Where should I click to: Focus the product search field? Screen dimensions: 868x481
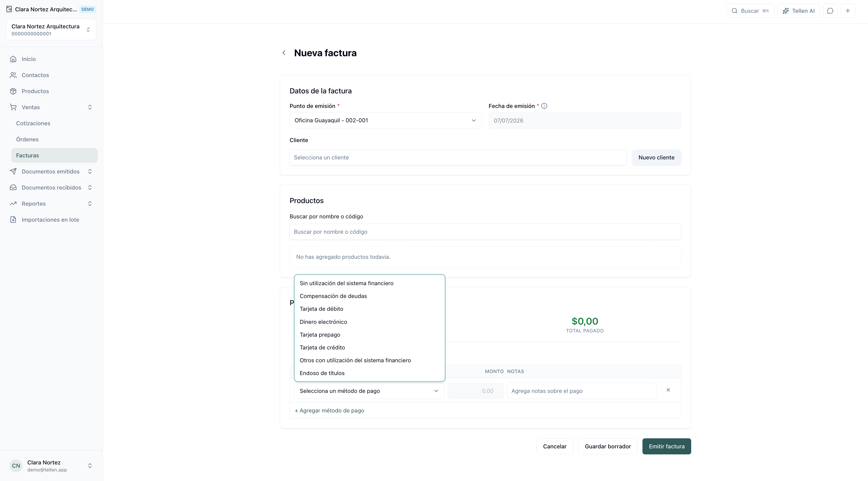485,232
